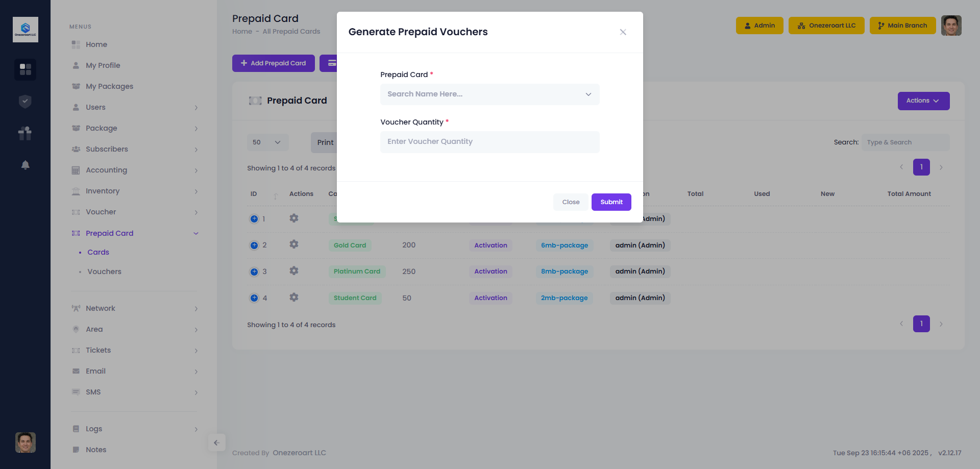Open Vouchers submenu under Prepaid Card
The image size is (980, 469).
(104, 271)
